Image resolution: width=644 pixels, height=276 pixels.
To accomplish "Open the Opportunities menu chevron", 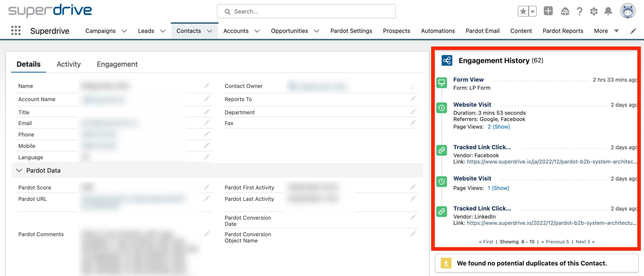I will click(x=317, y=31).
